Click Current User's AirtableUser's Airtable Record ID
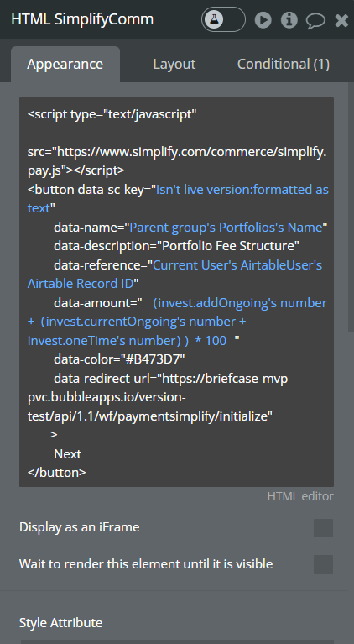 tap(174, 275)
